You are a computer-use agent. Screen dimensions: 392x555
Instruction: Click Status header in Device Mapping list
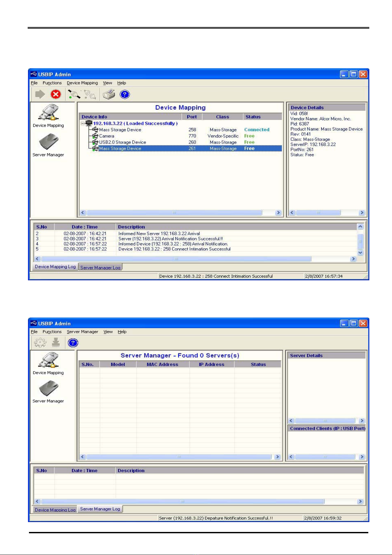(x=262, y=117)
